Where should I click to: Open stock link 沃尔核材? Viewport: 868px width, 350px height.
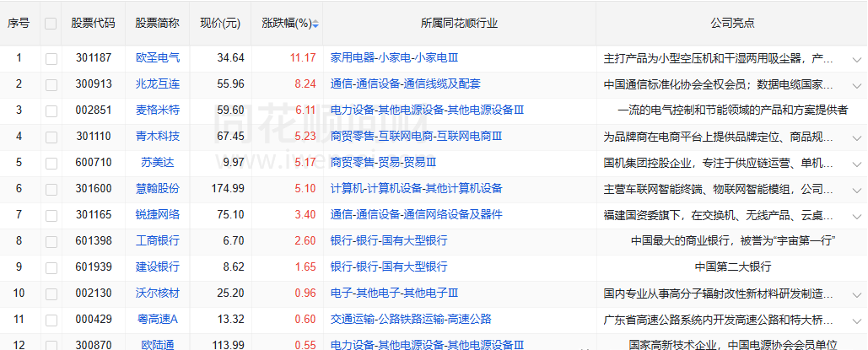pos(158,293)
